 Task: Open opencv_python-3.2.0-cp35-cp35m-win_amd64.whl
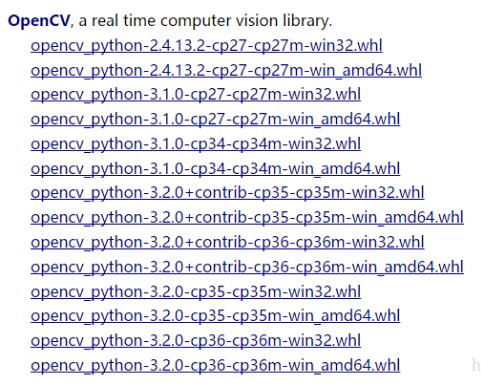pos(215,316)
